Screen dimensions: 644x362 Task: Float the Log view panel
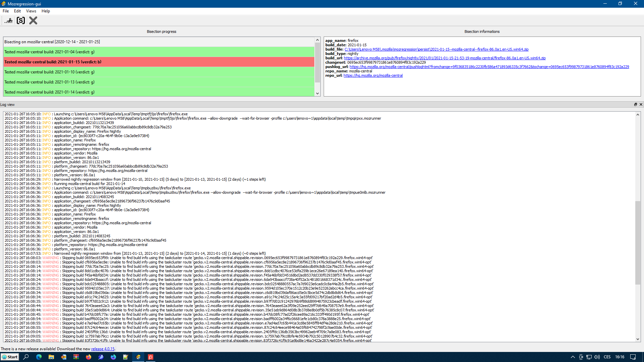coord(635,105)
